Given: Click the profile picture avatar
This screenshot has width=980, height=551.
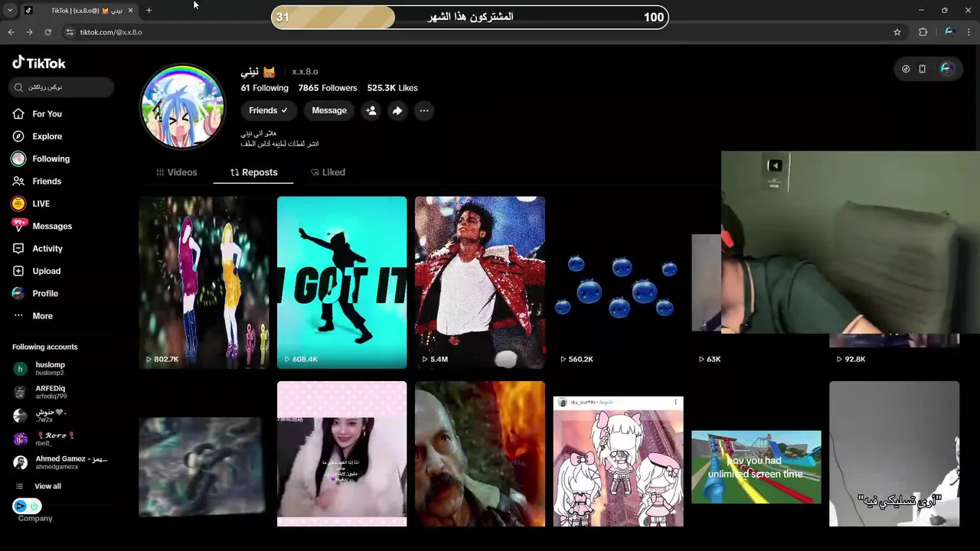Looking at the screenshot, I should (182, 106).
